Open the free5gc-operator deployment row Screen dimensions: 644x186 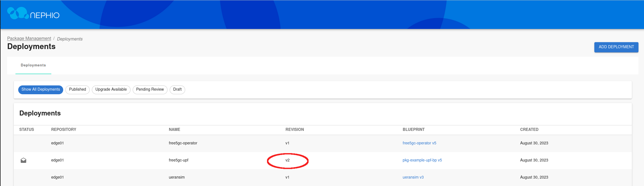(x=183, y=143)
